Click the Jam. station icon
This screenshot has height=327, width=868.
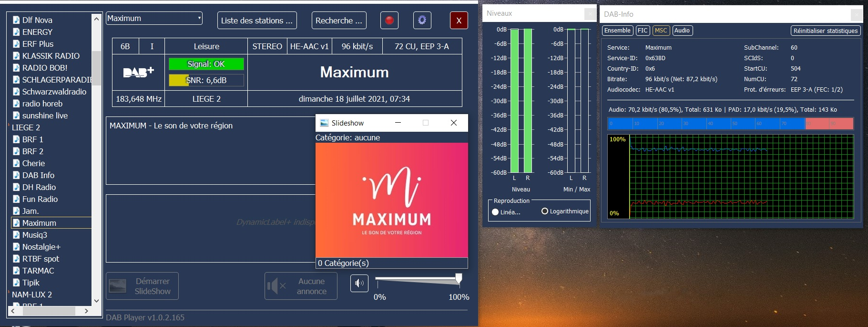click(16, 211)
